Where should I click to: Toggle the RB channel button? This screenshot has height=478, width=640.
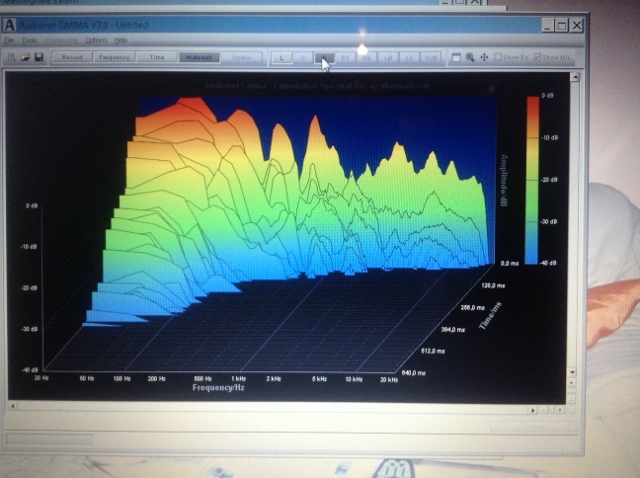[367, 58]
